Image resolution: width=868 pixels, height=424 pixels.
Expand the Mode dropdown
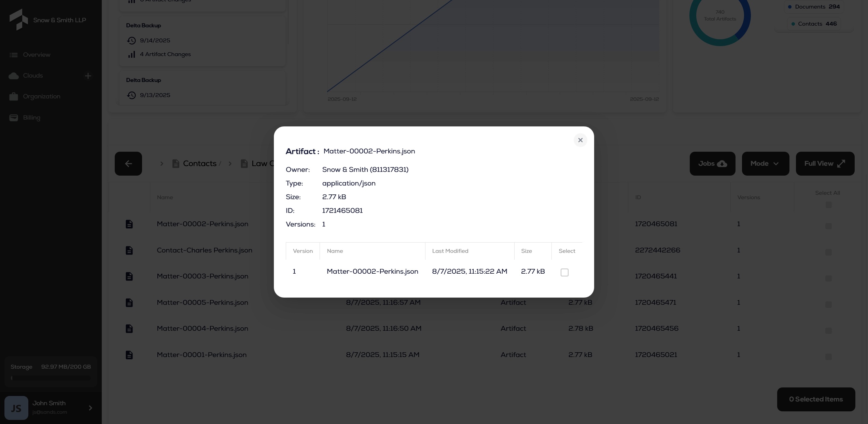pyautogui.click(x=765, y=164)
